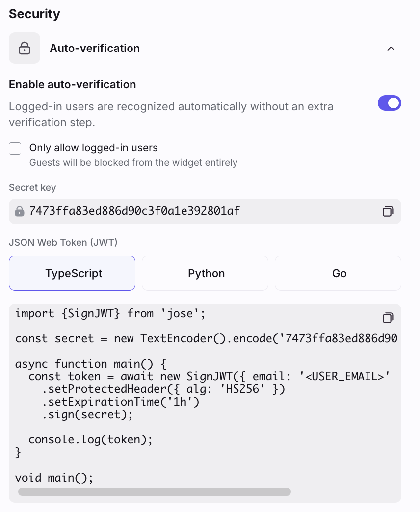The width and height of the screenshot is (420, 512).
Task: Click the small lock icon in Secret key field
Action: tap(20, 211)
